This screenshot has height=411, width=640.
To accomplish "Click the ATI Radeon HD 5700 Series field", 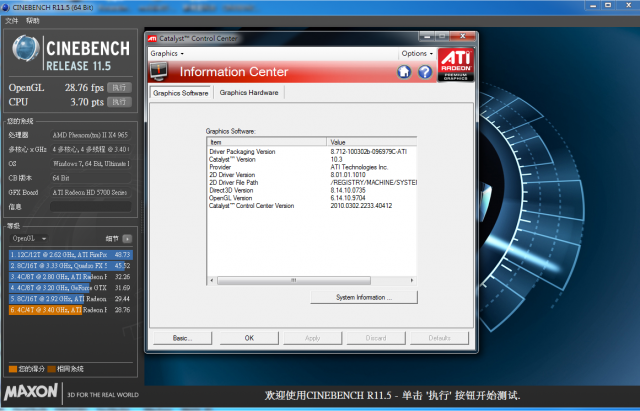I will [x=91, y=192].
